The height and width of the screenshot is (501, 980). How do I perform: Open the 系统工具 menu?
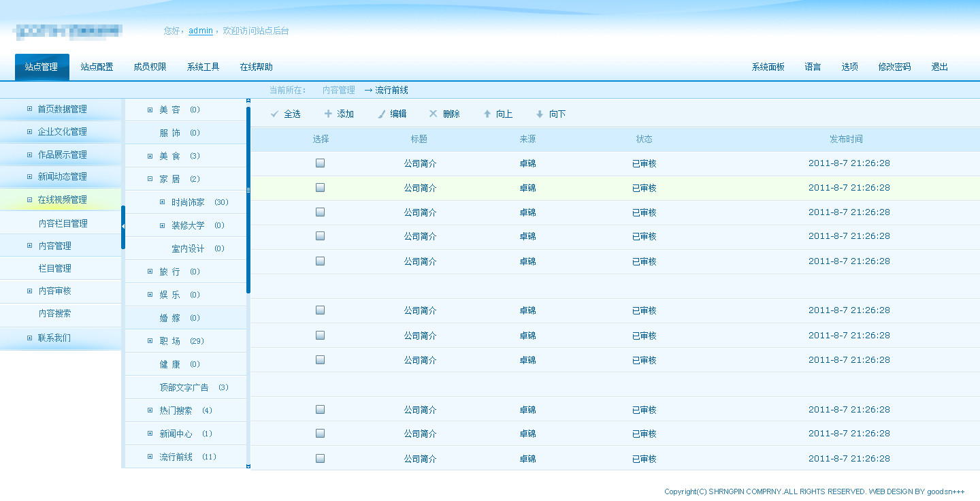[x=203, y=67]
